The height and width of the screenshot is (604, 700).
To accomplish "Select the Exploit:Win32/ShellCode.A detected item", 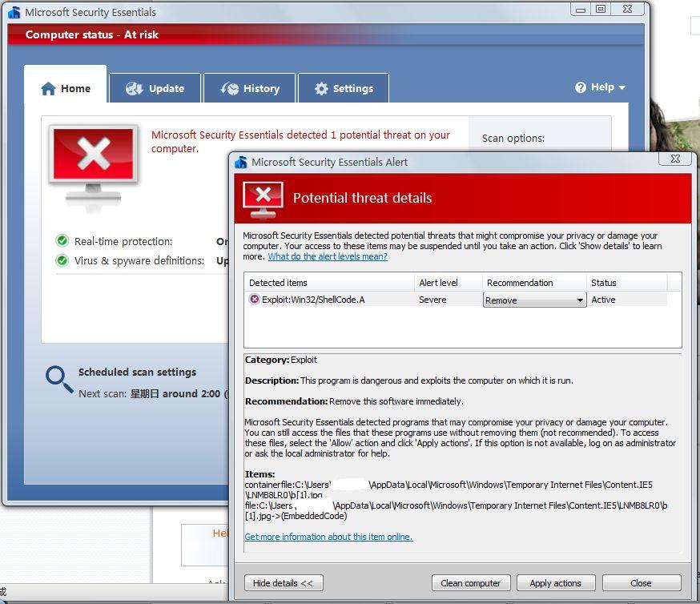I will pos(456,300).
